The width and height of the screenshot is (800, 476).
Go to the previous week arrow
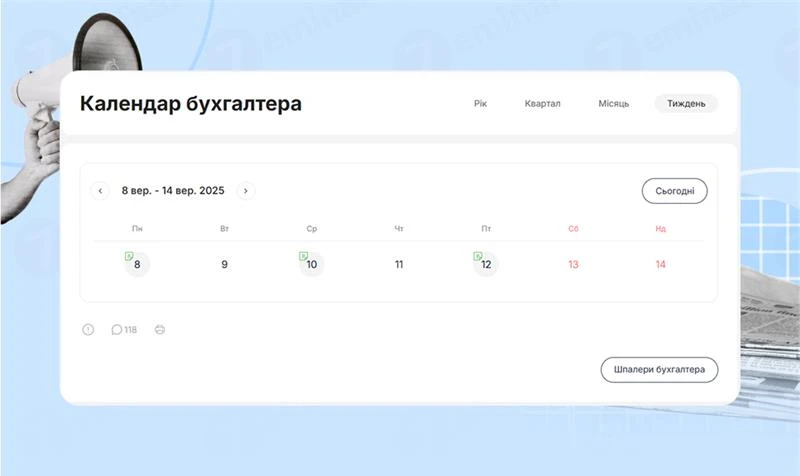click(x=100, y=191)
